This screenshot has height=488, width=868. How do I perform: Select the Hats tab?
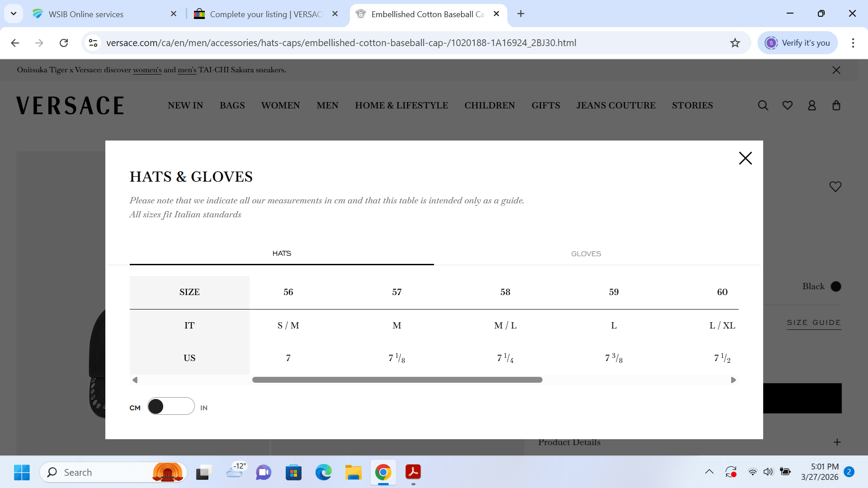tap(282, 253)
